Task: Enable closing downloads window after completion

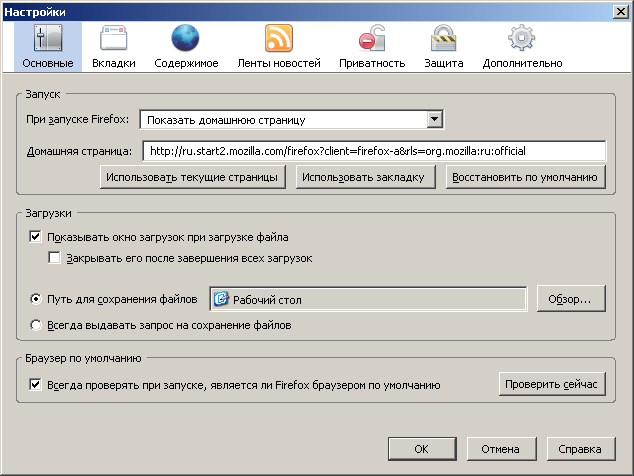Action: [54, 258]
